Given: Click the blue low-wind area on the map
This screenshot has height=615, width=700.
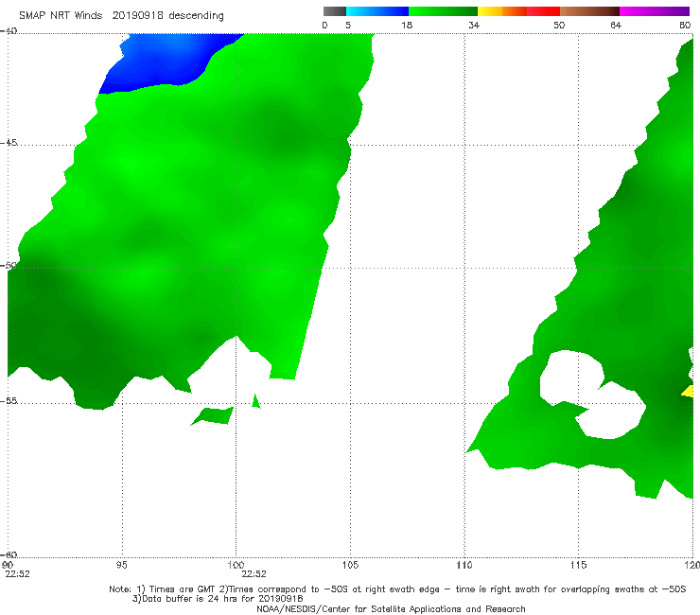Looking at the screenshot, I should pyautogui.click(x=166, y=61).
